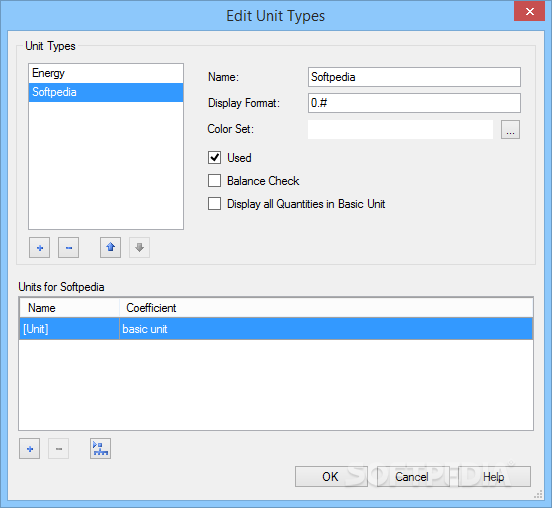
Task: Click the hierarchy icon below units table
Action: [x=100, y=449]
